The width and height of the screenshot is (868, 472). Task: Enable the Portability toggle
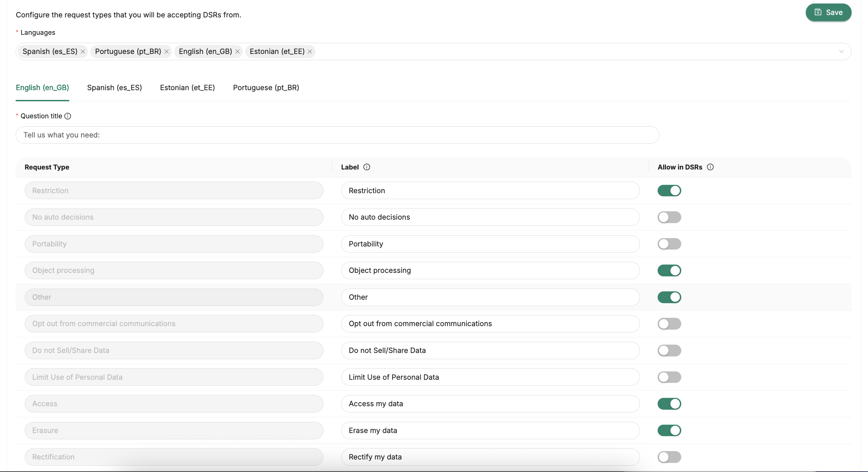pos(669,244)
